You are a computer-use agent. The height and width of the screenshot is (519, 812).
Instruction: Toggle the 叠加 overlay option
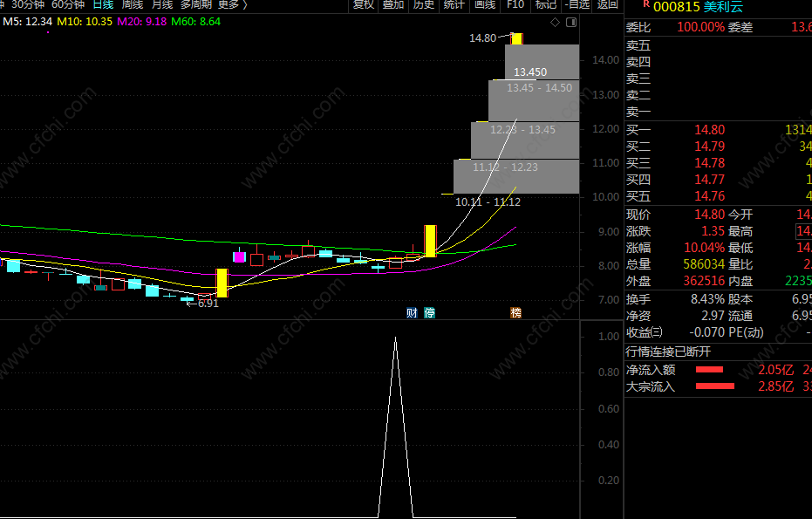393,4
